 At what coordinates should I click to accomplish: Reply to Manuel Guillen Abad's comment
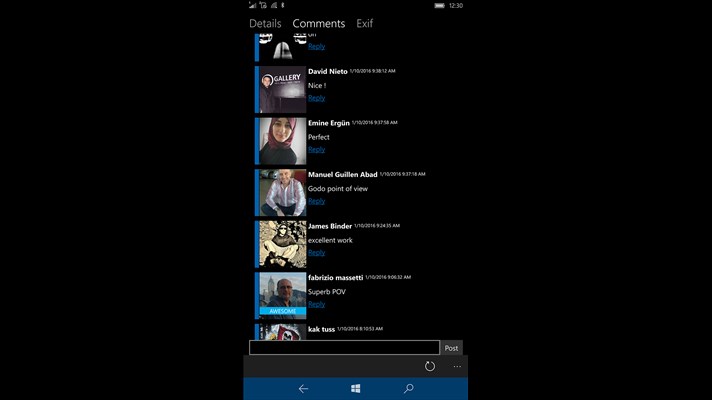coord(316,201)
